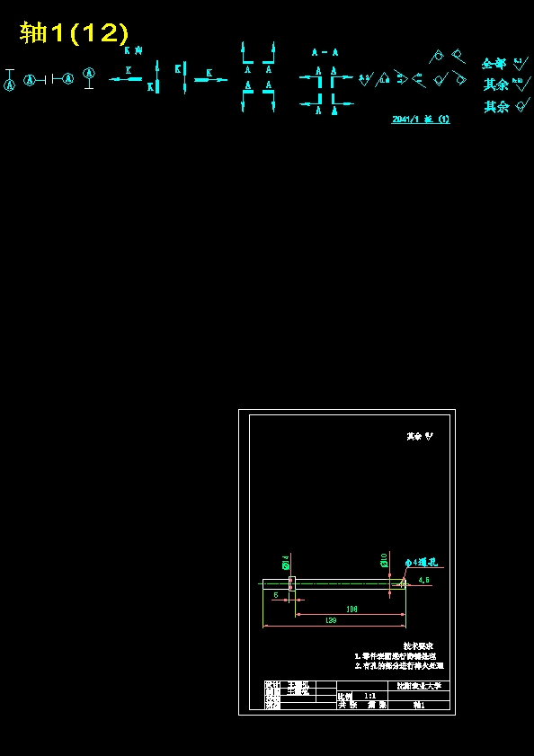
Task: Open the underlined 2041/1 轴 (1) link
Action: (x=421, y=120)
